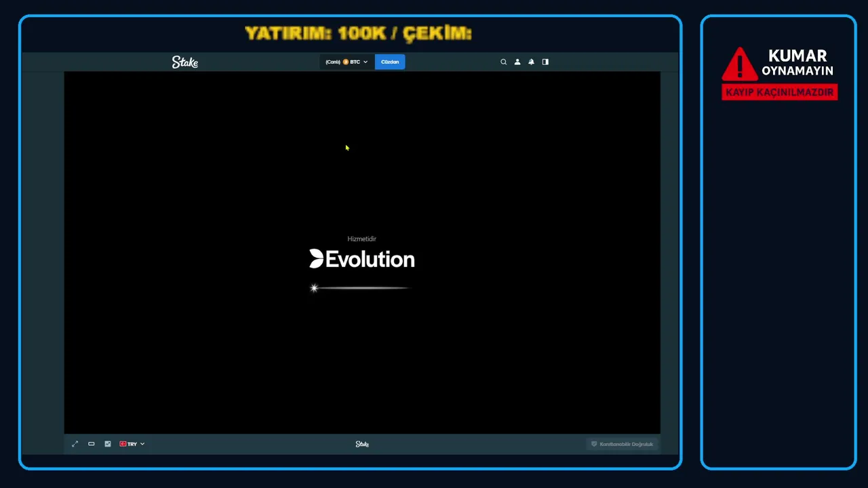The height and width of the screenshot is (488, 868).
Task: Open the BTC balance currency dropdown
Action: pos(347,62)
